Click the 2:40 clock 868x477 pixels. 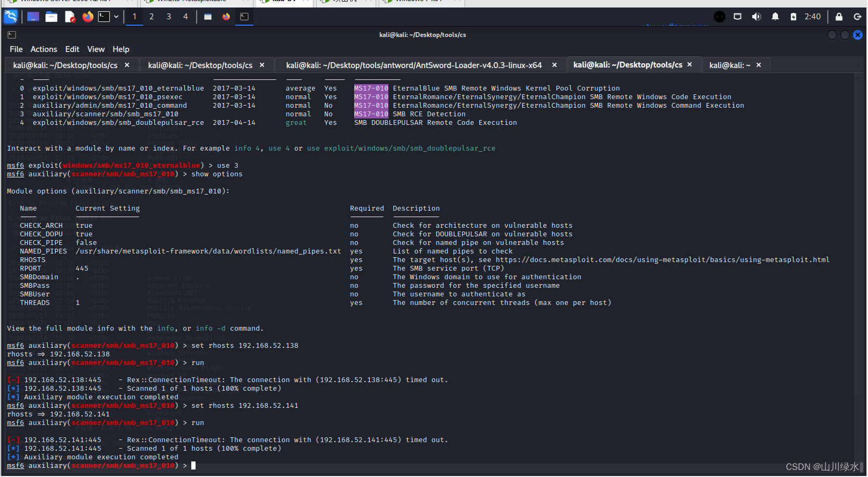[813, 17]
